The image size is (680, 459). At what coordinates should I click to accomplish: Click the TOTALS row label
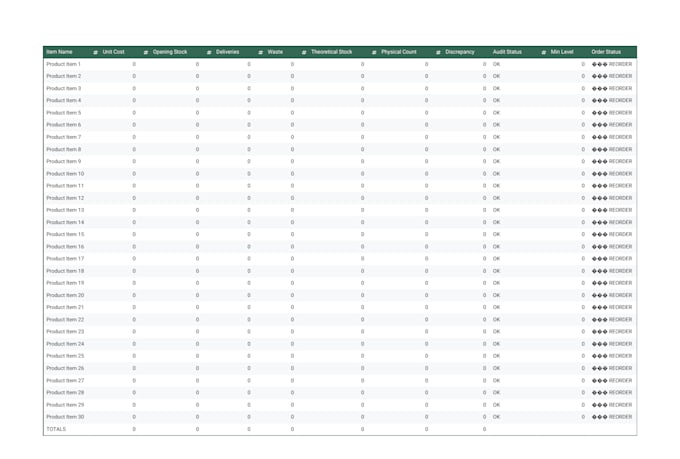coord(56,429)
